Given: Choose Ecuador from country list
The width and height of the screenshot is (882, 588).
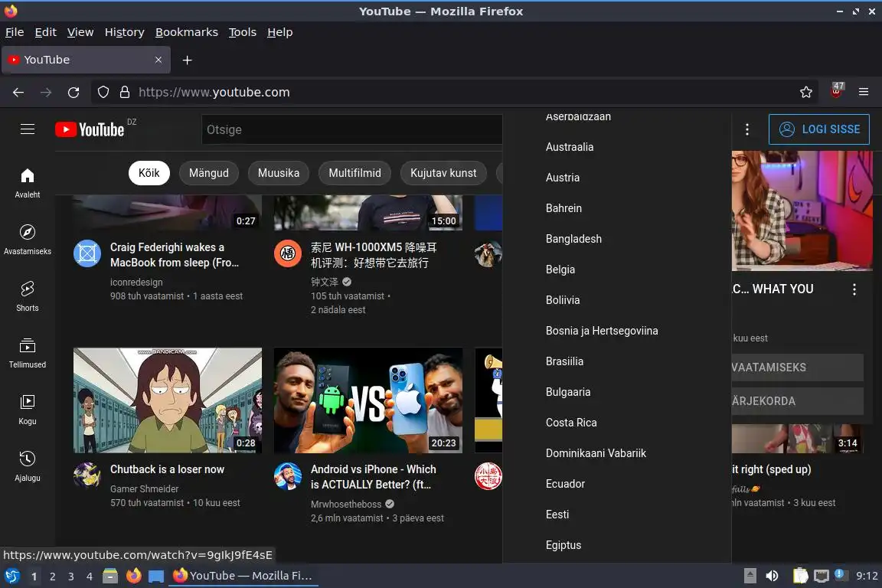Looking at the screenshot, I should pos(617,484).
